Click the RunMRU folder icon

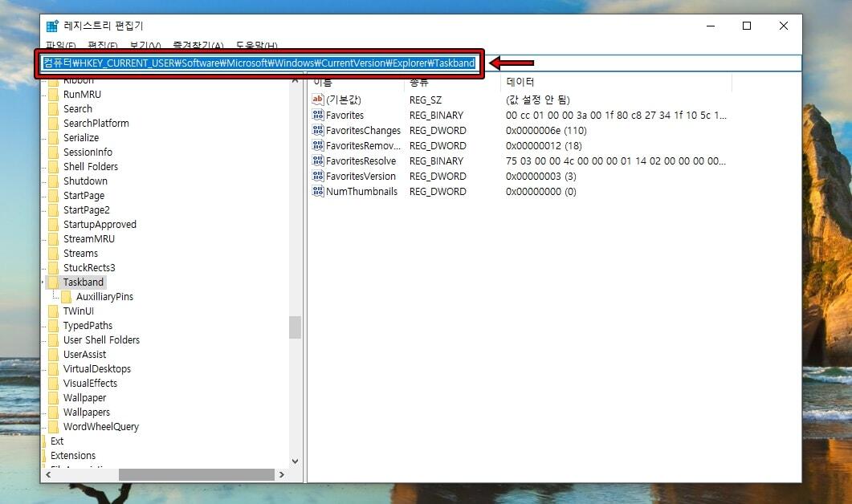[x=53, y=94]
